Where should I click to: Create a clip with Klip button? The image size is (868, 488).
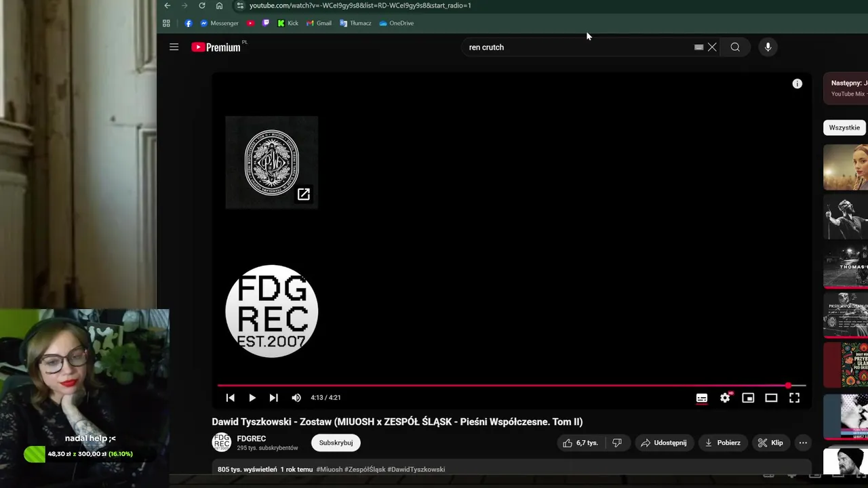click(771, 443)
